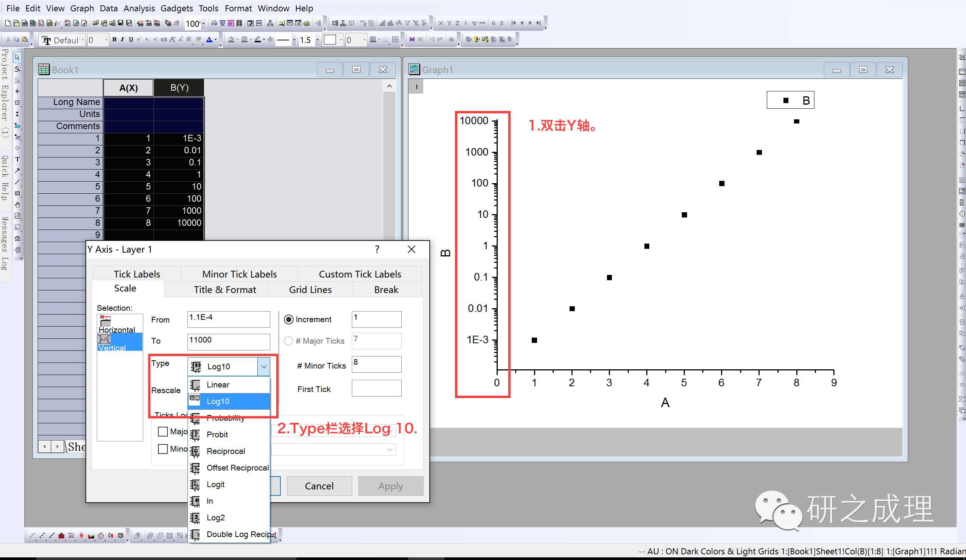
Task: Select the # Major Ticks radio button
Action: [x=289, y=341]
